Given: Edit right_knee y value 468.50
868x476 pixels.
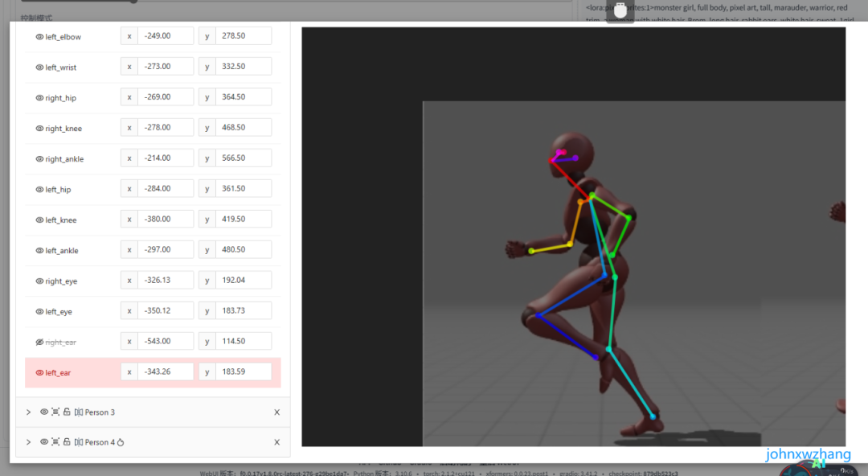Looking at the screenshot, I should pyautogui.click(x=243, y=127).
